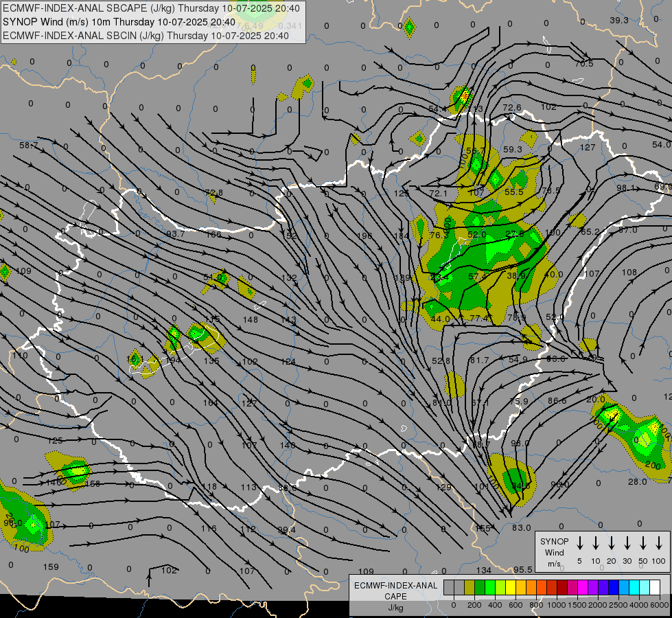672x618 pixels.
Task: Click the '86.6' value on the map
Action: point(557,400)
